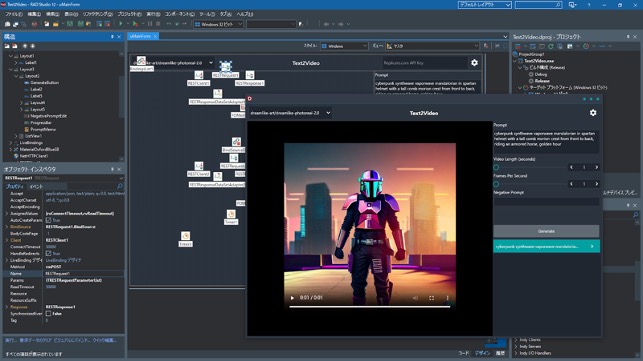Select NegativePromptEdit in Structure tree
643x361 pixels.
[x=48, y=116]
